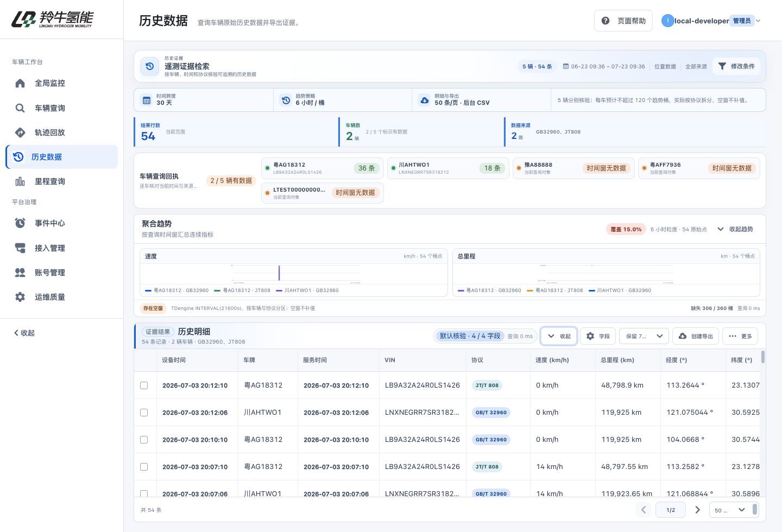
Task: Toggle 粤AG18312 · GB32960 legend in 总里程 chart
Action: tap(489, 290)
